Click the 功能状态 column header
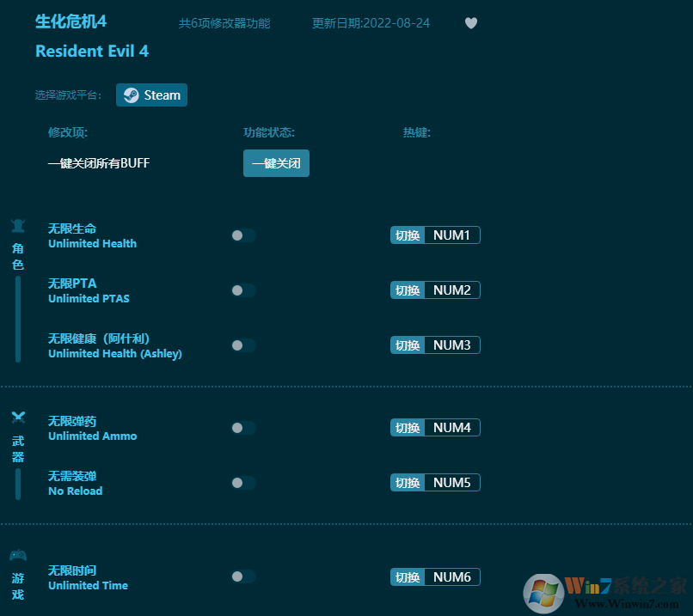The image size is (693, 616). click(269, 132)
